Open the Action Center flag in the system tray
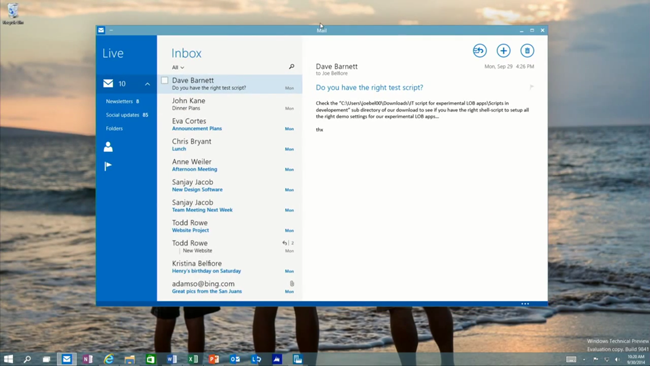Viewport: 650px width, 366px height. (595, 359)
